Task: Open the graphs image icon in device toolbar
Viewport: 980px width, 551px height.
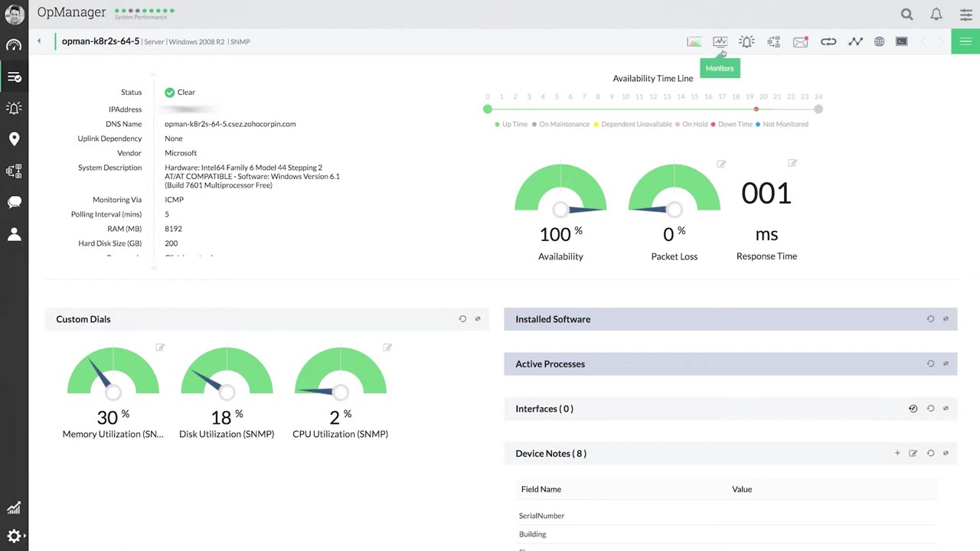Action: [694, 41]
